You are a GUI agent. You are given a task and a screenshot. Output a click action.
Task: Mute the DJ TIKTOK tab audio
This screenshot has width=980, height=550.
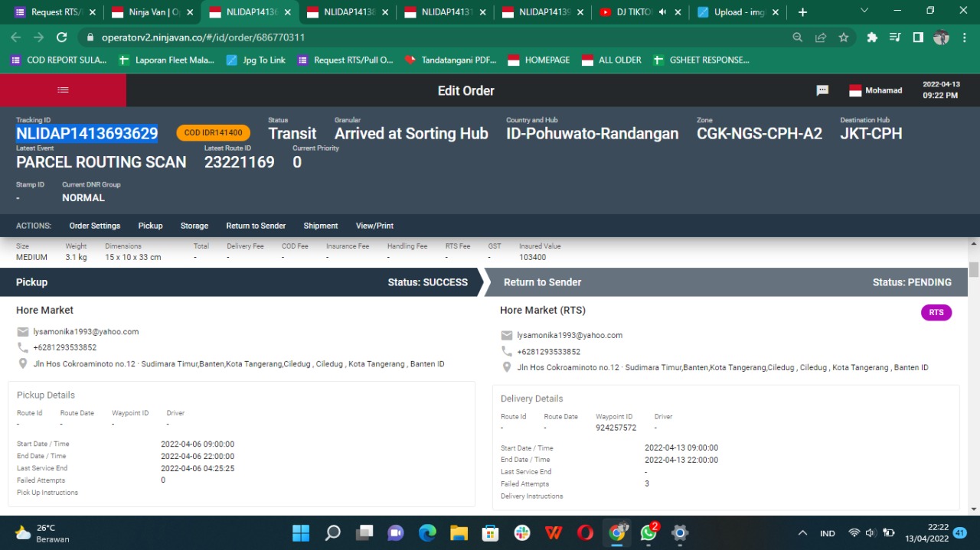pyautogui.click(x=662, y=12)
